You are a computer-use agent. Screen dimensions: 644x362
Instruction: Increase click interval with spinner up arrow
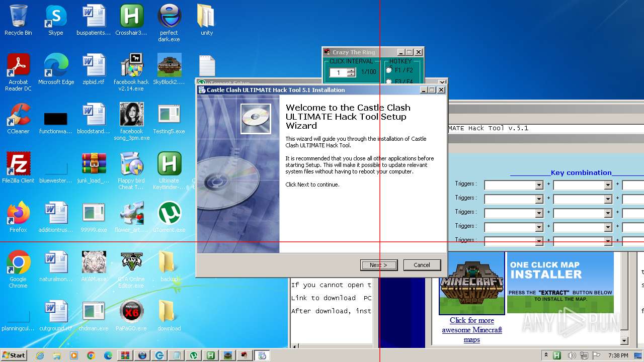click(351, 70)
